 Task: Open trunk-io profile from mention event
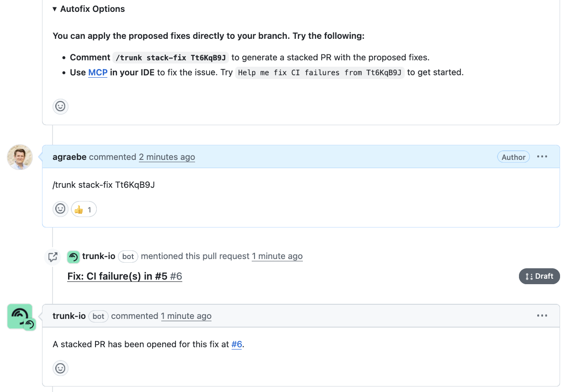pos(99,256)
